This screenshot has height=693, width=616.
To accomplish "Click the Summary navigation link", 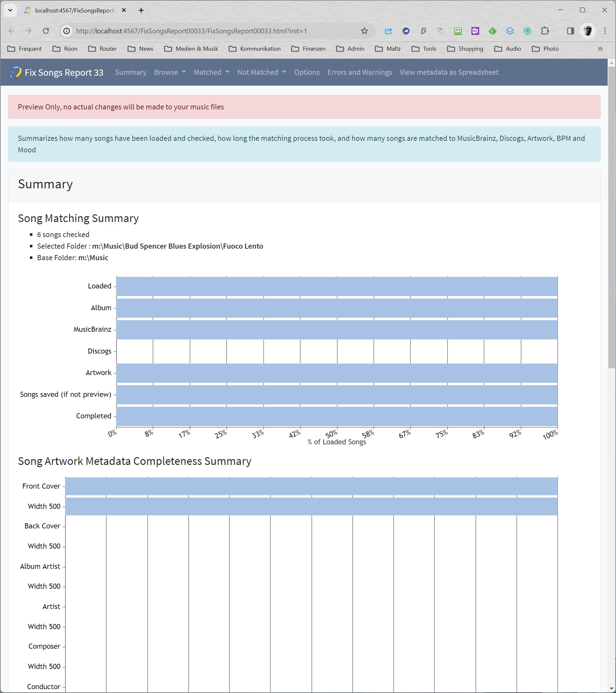I will [131, 72].
